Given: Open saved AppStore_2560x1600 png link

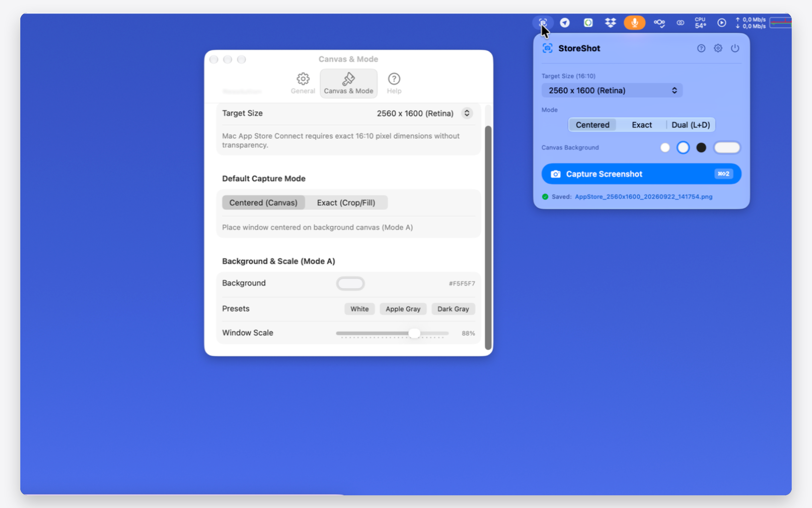Looking at the screenshot, I should [643, 197].
